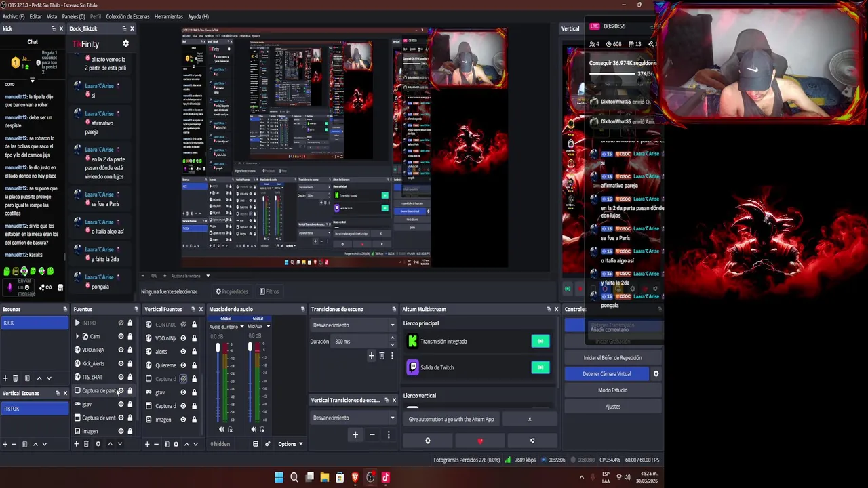Screen dimensions: 868x488
Task: Open Aitum Multistream settings gear button
Action: [427, 441]
